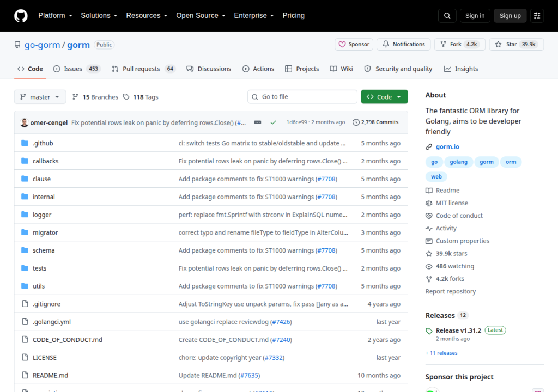Image resolution: width=558 pixels, height=392 pixels.
Task: Fork the repository with Fork button
Action: tap(459, 45)
